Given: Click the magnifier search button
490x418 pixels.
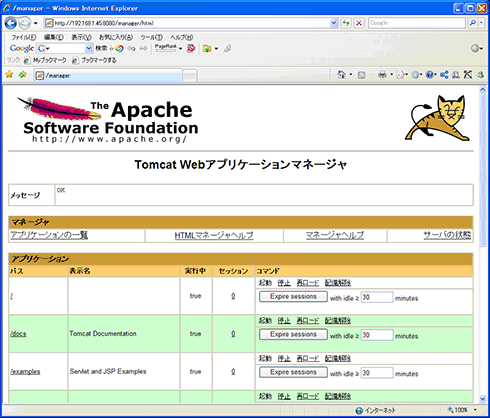Looking at the screenshot, I should pos(472,23).
